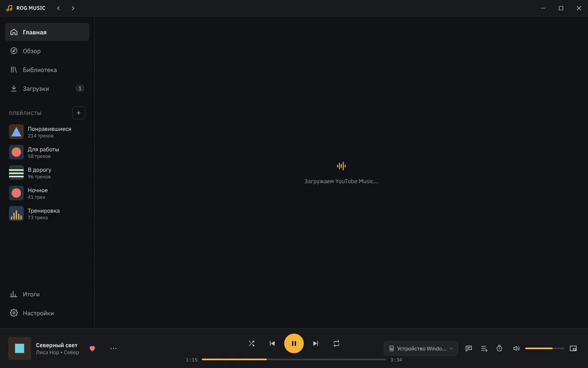Switch to mini player mode

(x=573, y=348)
